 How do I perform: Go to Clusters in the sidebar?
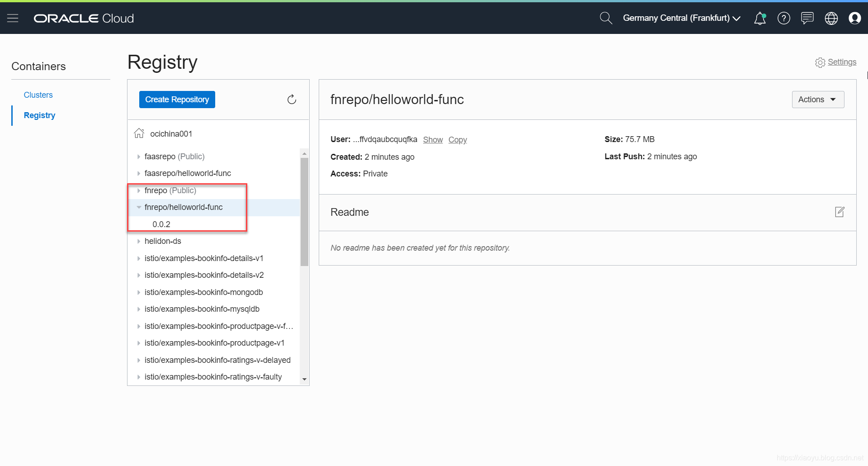pyautogui.click(x=38, y=95)
